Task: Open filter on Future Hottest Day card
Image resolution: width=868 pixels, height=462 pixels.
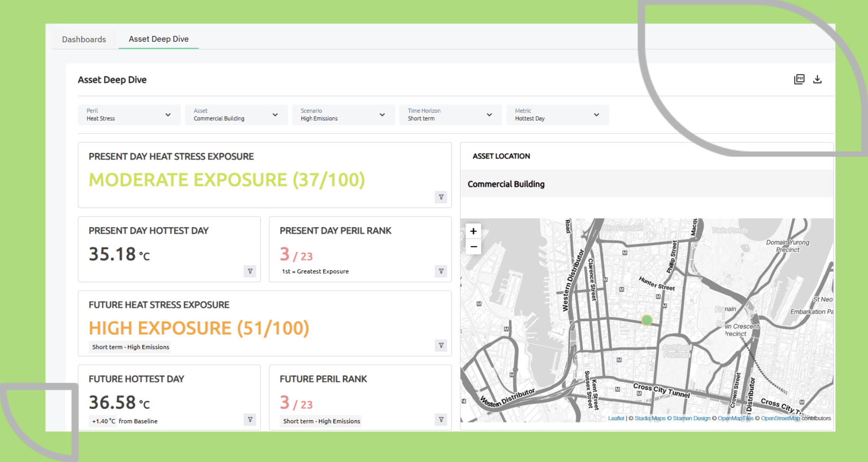Action: click(x=250, y=419)
